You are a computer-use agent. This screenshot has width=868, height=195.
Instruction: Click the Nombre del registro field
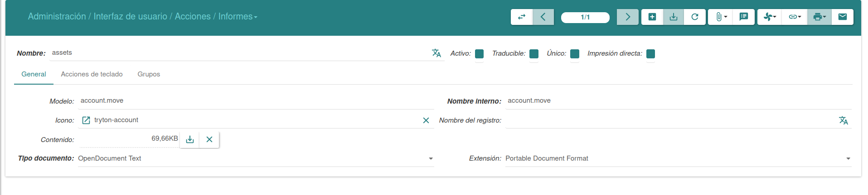pos(671,120)
